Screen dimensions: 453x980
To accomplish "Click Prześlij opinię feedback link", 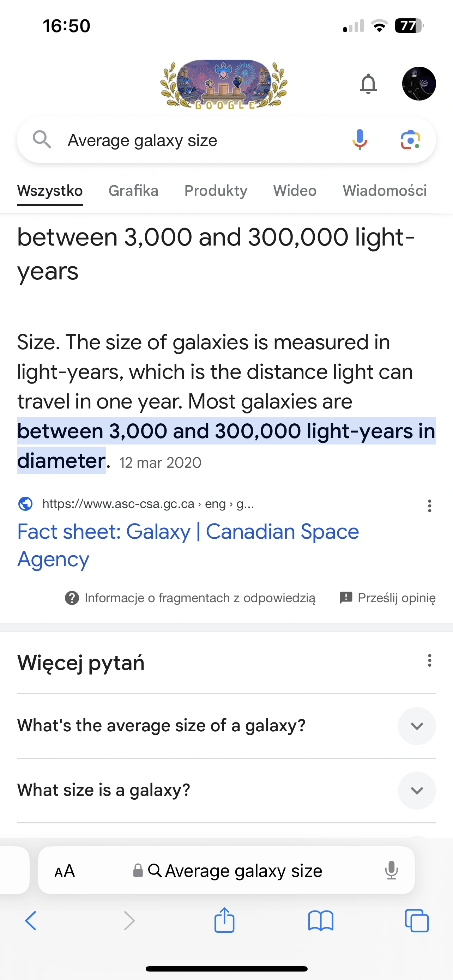I will [x=388, y=598].
